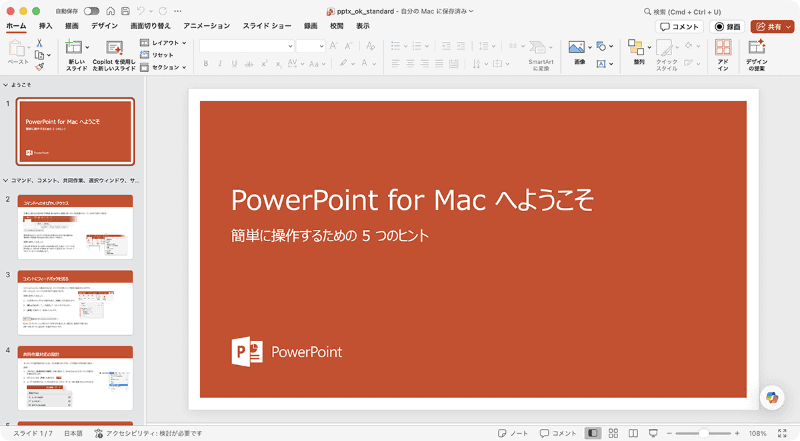Collapse the ようこそ section

(x=6, y=85)
